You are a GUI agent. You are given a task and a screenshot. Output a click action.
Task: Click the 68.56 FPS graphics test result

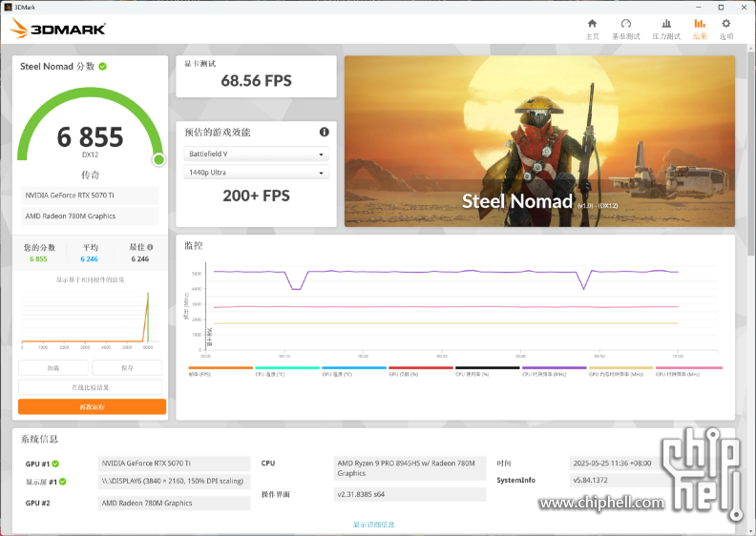click(x=256, y=80)
